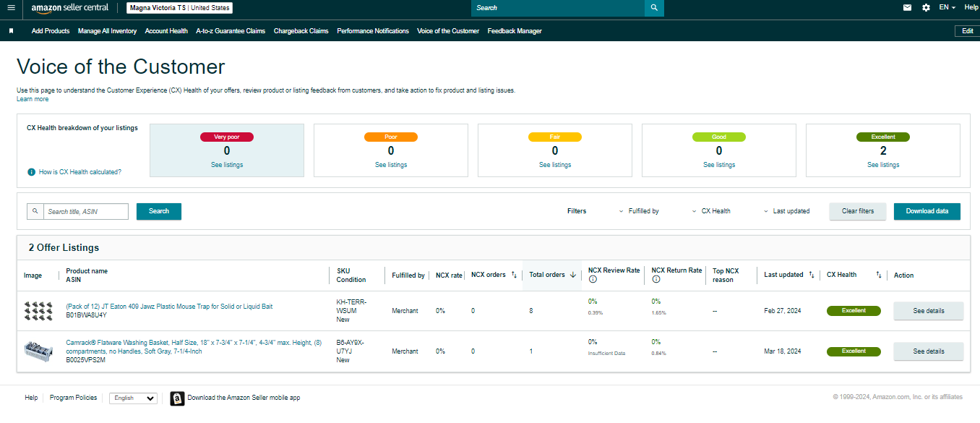
Task: Click the NCX Review Rate info icon
Action: 593,279
